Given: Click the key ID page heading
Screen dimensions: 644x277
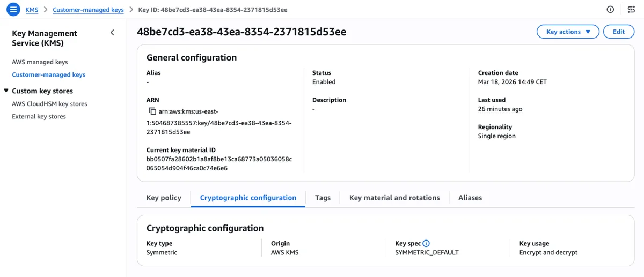Looking at the screenshot, I should click(241, 32).
